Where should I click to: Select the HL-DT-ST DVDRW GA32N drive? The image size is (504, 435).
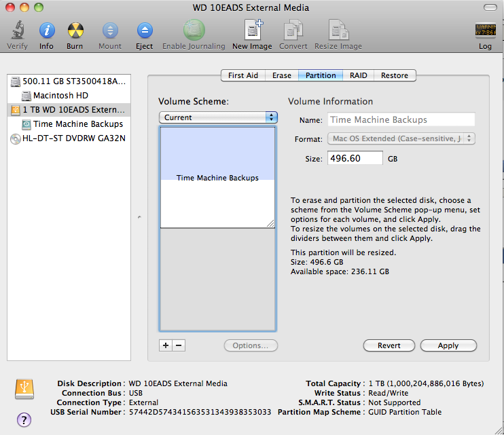tap(69, 138)
